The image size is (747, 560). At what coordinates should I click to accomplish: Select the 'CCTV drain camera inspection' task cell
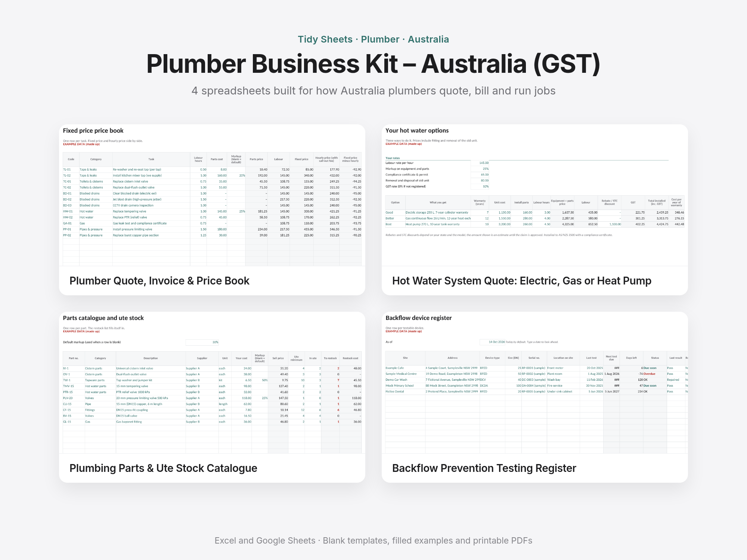[x=151, y=205]
